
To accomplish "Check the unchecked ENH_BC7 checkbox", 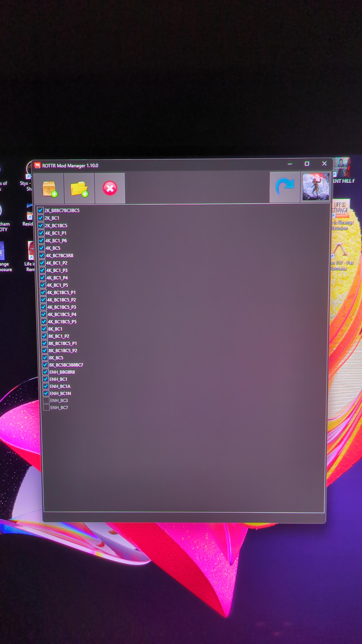I will [46, 407].
